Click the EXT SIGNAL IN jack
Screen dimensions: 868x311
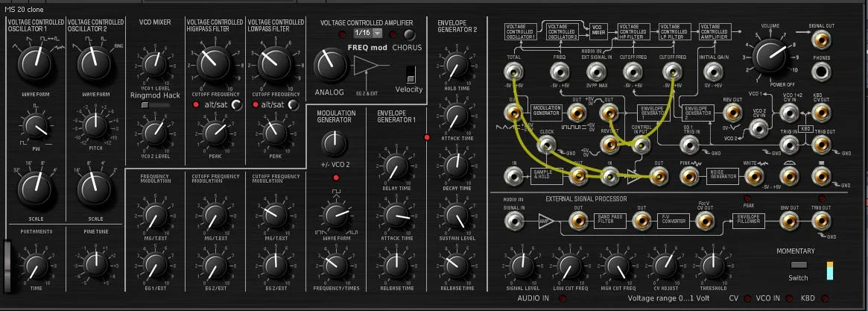[595, 72]
